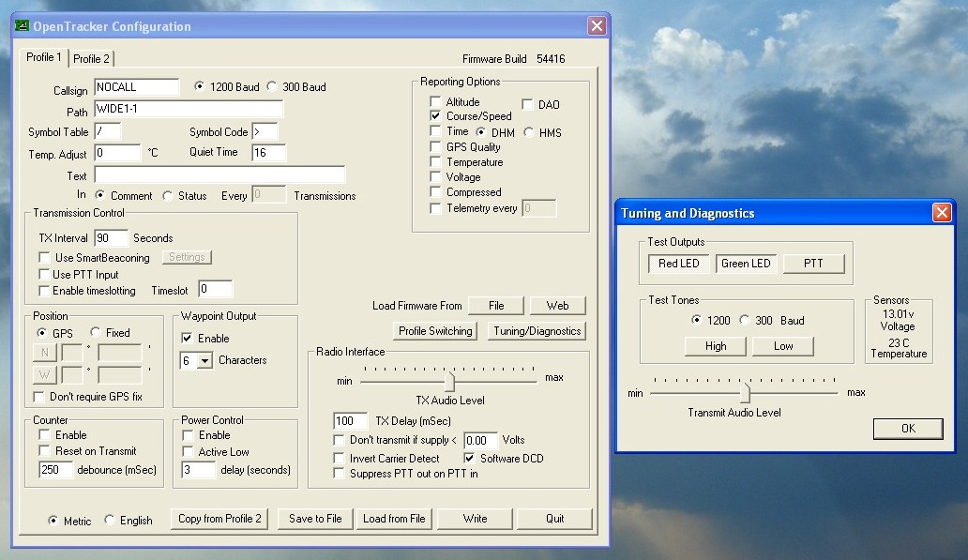The image size is (968, 560).
Task: Click the Temp. Adjust field
Action: (117, 153)
